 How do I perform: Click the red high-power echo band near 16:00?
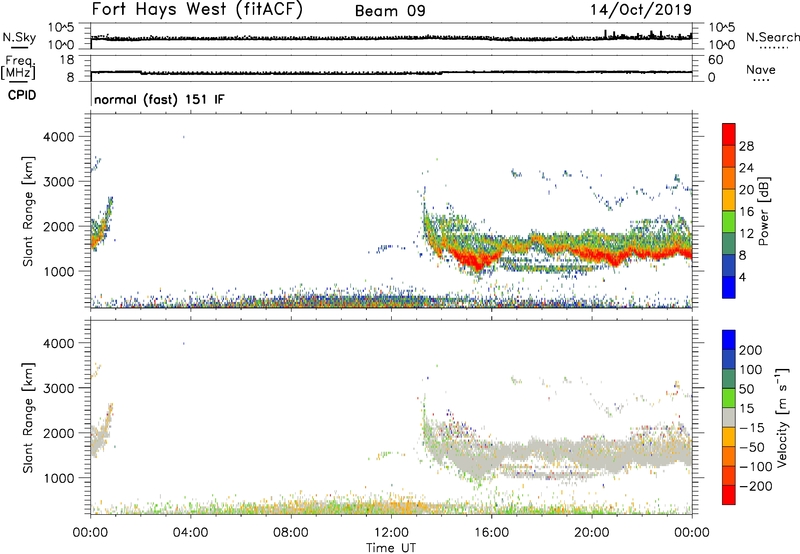coord(477,261)
